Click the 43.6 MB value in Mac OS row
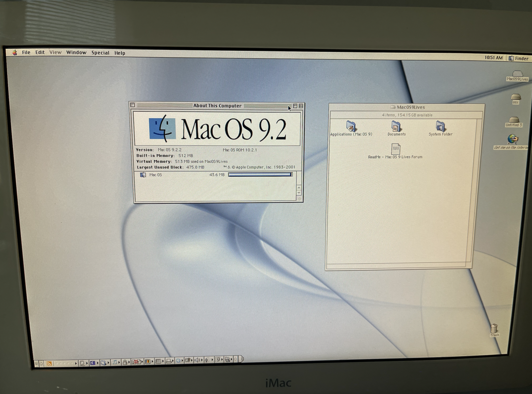This screenshot has width=532, height=394. point(217,175)
